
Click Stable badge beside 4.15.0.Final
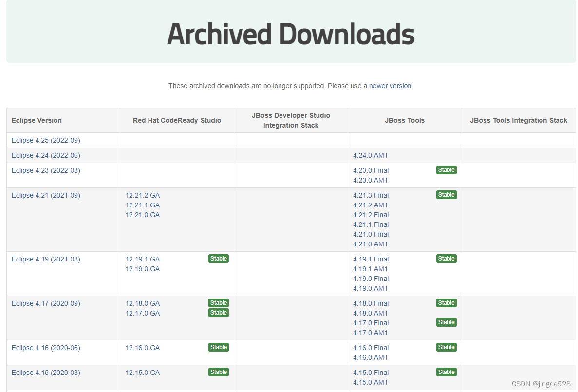pyautogui.click(x=447, y=372)
